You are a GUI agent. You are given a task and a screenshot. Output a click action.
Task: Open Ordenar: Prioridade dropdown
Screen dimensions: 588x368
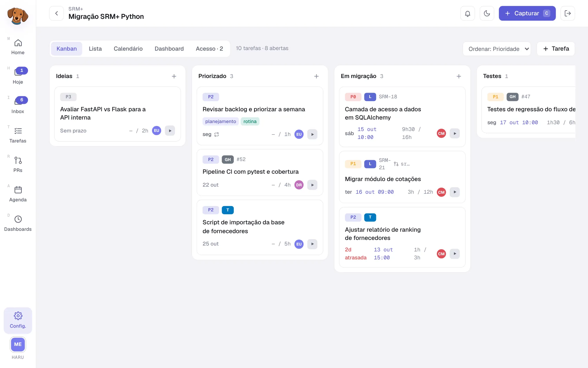tap(497, 49)
